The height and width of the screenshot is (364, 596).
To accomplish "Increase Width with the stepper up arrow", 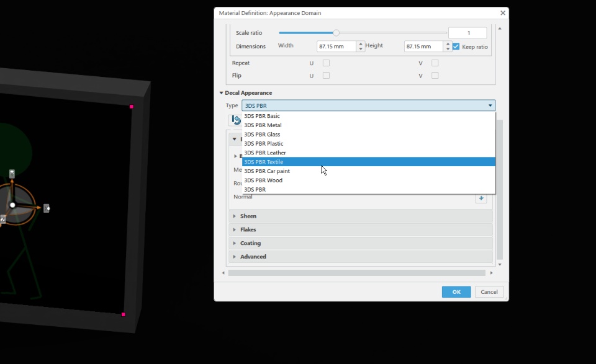I will click(x=361, y=43).
